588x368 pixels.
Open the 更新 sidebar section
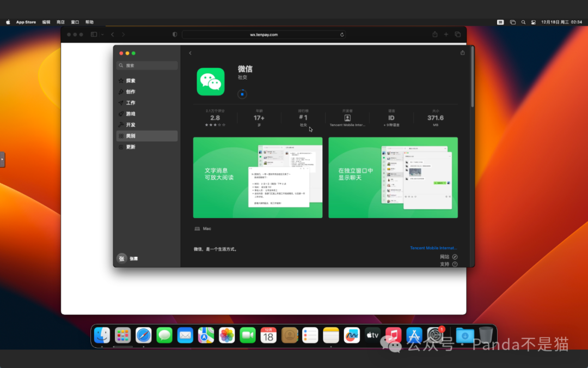click(147, 147)
